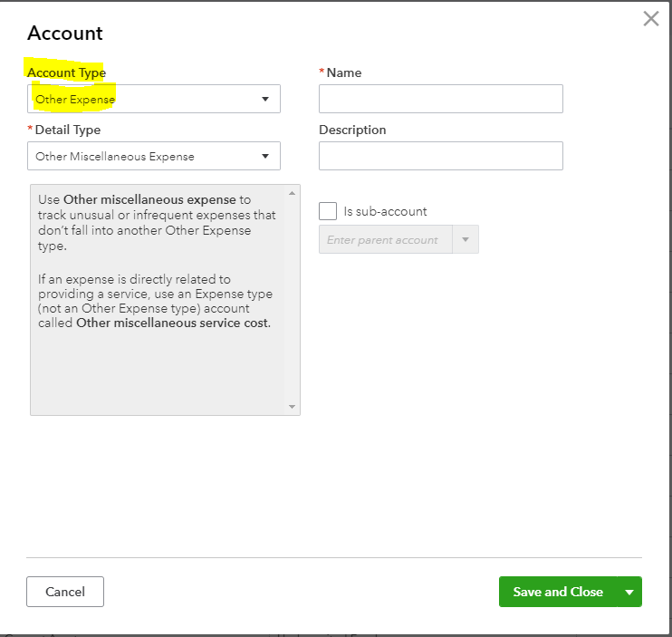The image size is (672, 637).
Task: Click the help text scrollbar track
Action: click(x=292, y=299)
